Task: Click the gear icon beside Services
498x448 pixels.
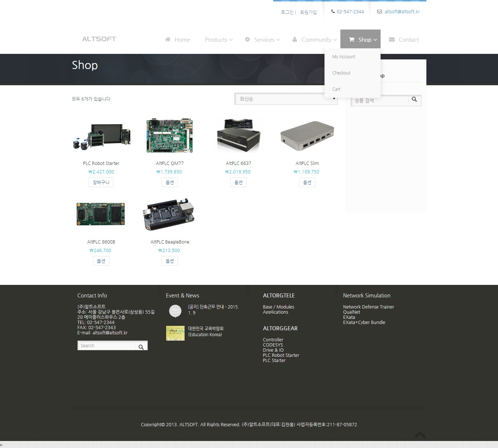Action: [x=247, y=39]
